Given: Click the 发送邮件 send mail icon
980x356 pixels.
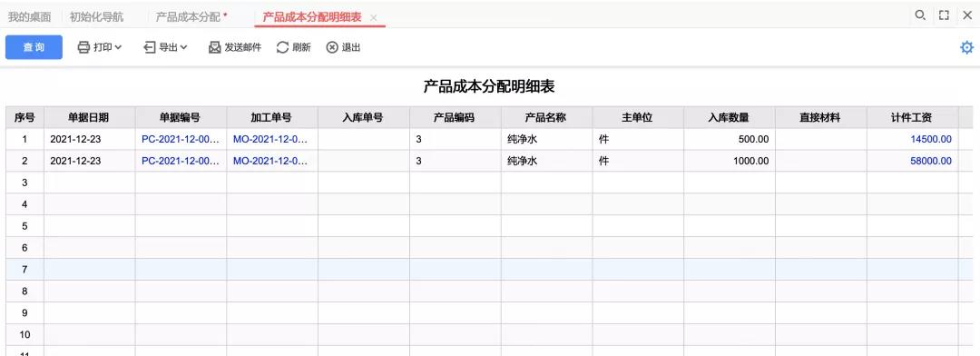Looking at the screenshot, I should 214,47.
